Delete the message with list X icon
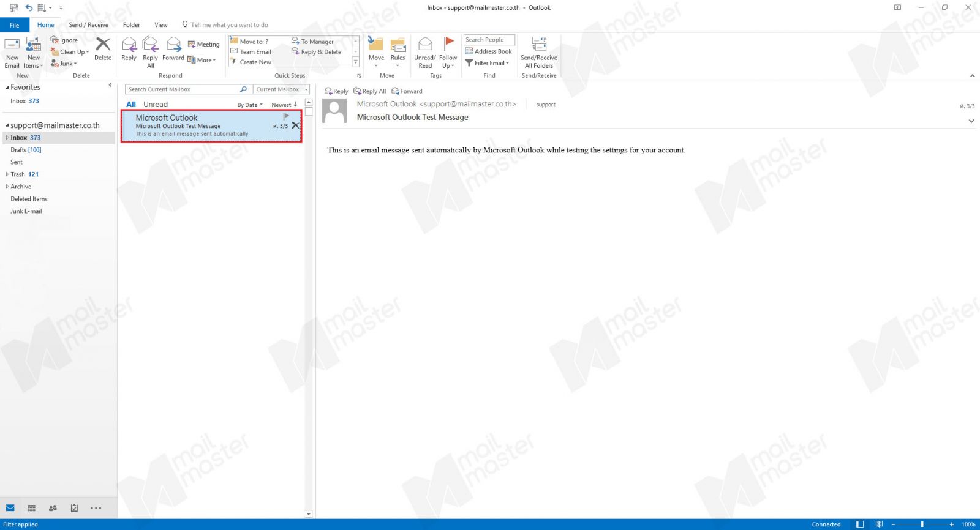This screenshot has width=980, height=530. coord(295,125)
